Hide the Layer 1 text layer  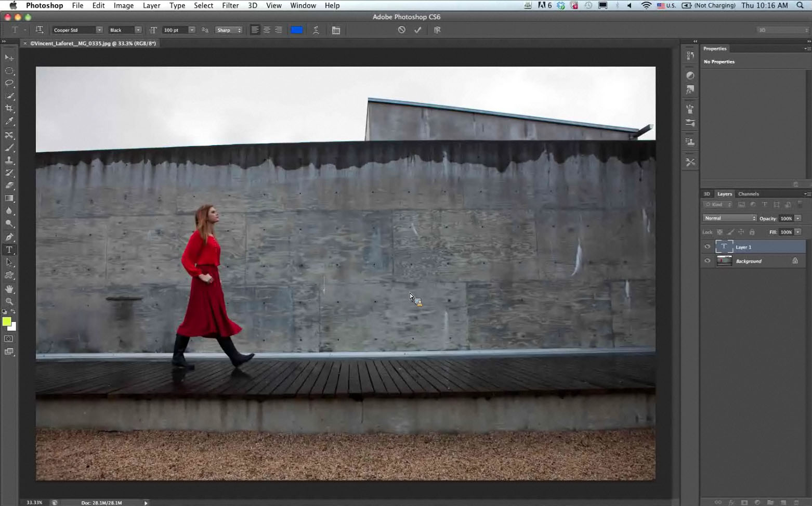tap(707, 247)
